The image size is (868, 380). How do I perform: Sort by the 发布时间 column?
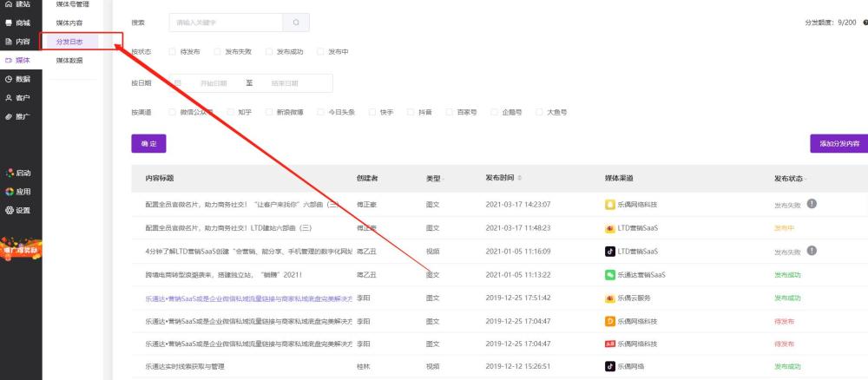519,178
